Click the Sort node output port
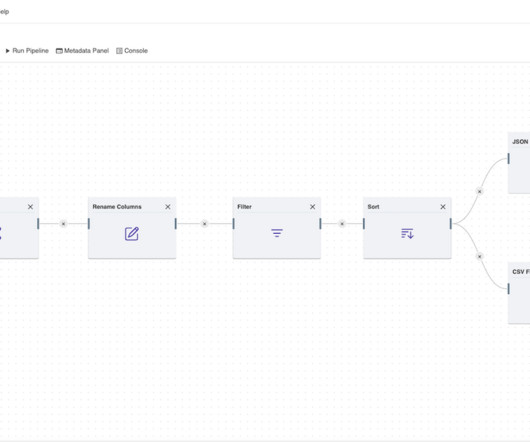 pos(451,223)
